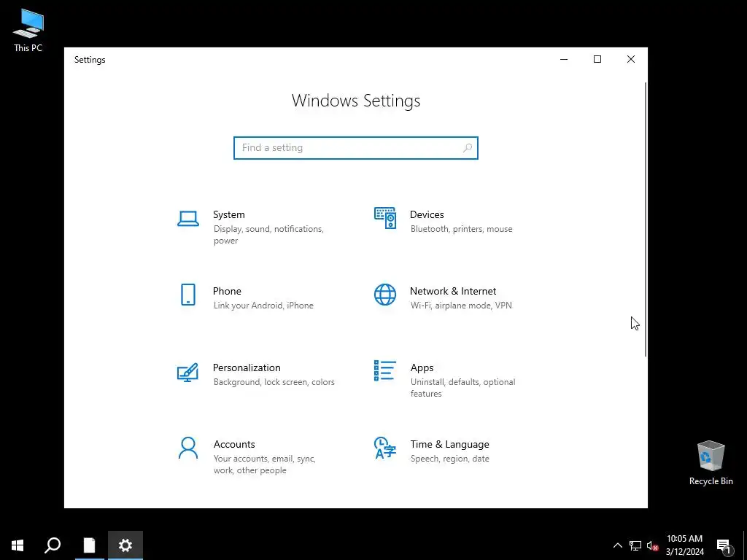This screenshot has height=560, width=747.
Task: Open the Apps list icon
Action: pyautogui.click(x=385, y=370)
